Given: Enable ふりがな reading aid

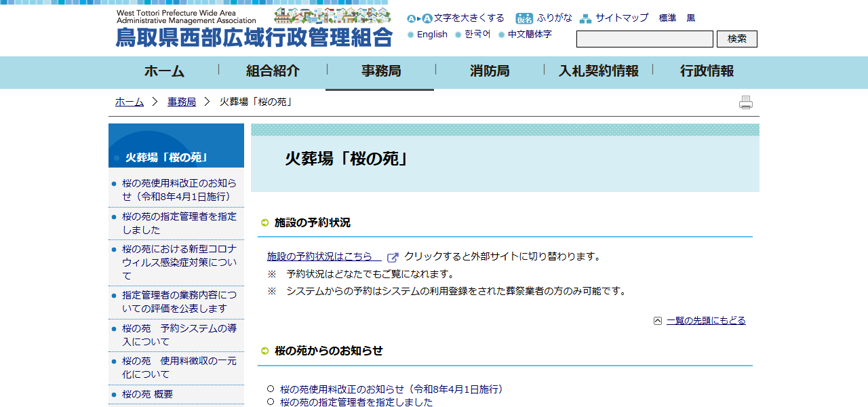Looking at the screenshot, I should (555, 18).
